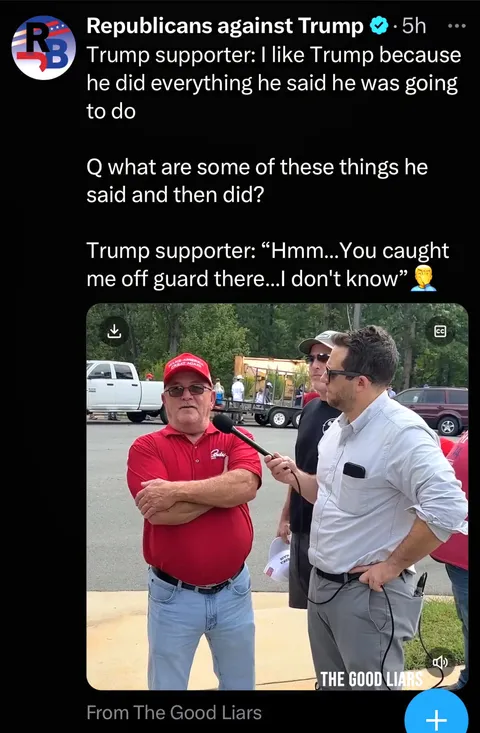Open the Republicans against Trump profile avatar

43,48
